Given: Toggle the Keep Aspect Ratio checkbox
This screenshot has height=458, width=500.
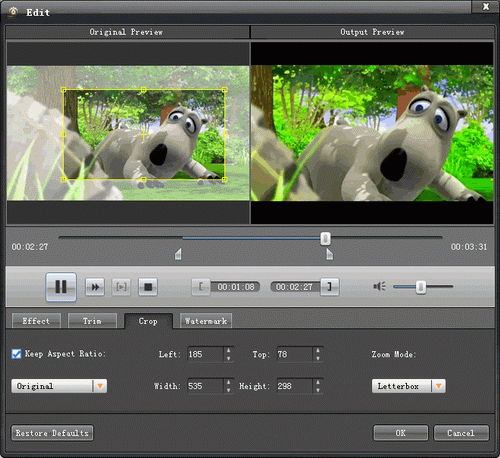Looking at the screenshot, I should click(x=16, y=354).
